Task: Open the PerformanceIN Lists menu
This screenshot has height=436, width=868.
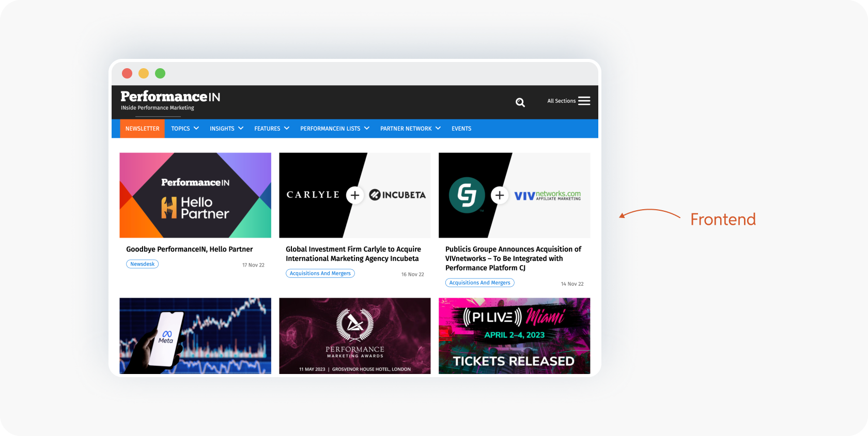Action: (x=335, y=129)
